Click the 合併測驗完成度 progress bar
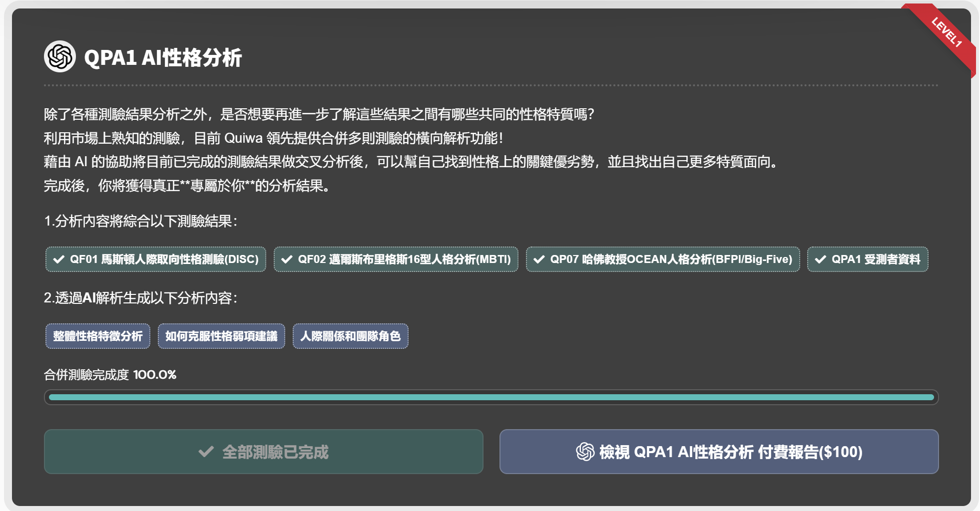 [x=491, y=397]
